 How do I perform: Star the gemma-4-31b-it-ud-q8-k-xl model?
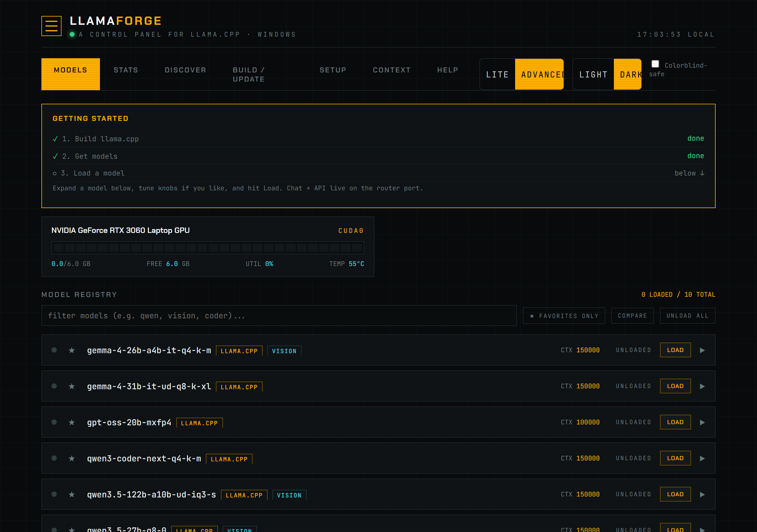pyautogui.click(x=72, y=386)
